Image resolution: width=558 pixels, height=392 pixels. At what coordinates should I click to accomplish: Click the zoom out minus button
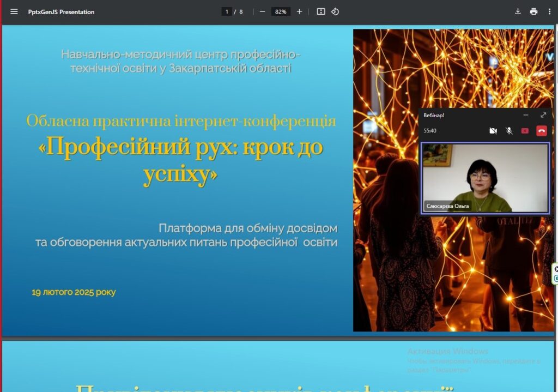pyautogui.click(x=262, y=11)
